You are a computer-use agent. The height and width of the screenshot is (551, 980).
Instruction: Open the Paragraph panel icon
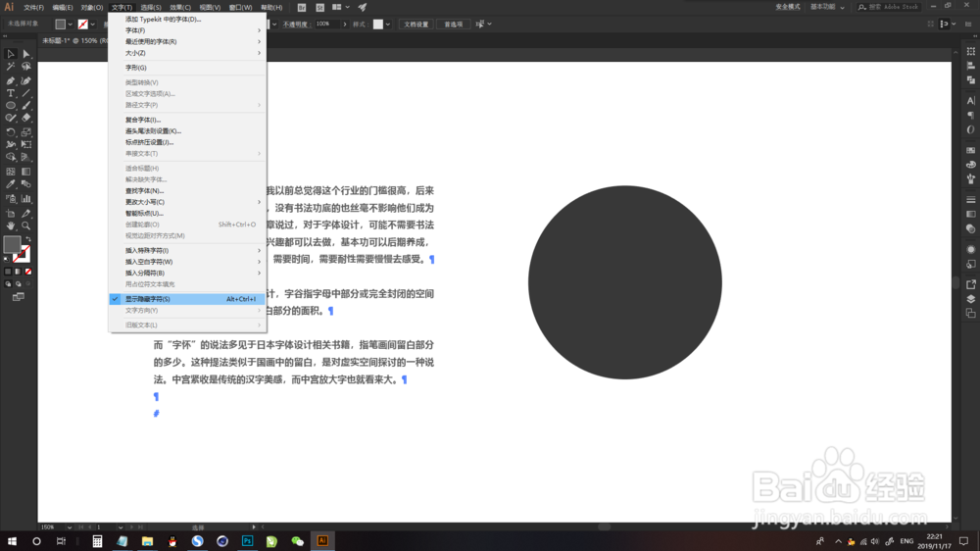(970, 115)
